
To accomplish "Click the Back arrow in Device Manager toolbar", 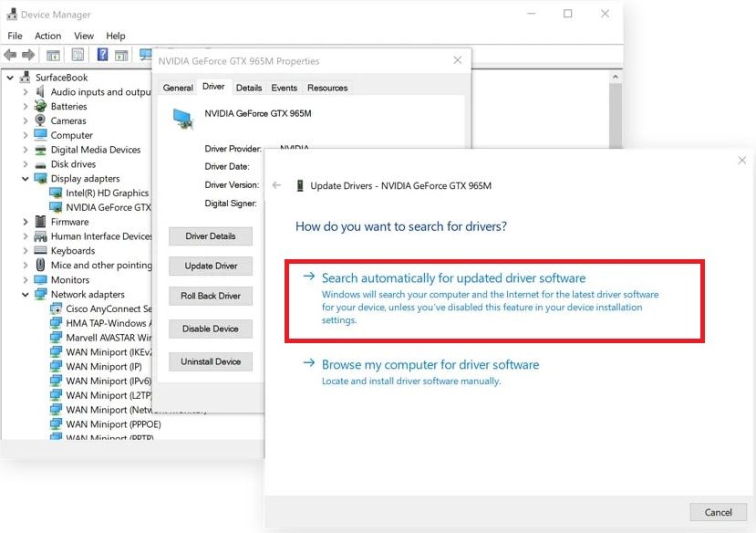I will click(10, 55).
